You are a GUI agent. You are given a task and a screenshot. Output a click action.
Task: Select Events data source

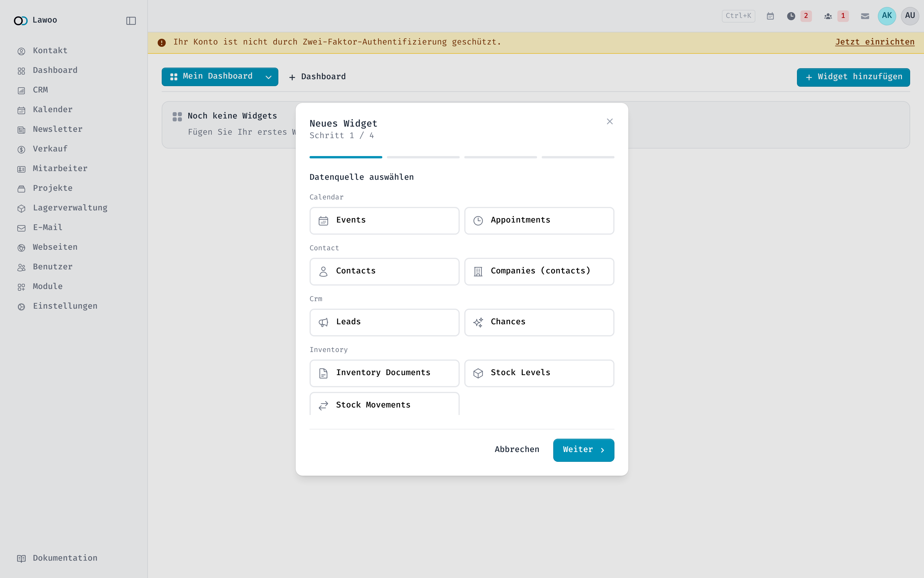tap(384, 221)
